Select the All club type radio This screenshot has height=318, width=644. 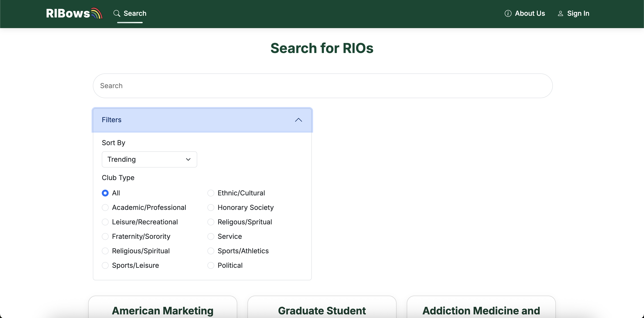pyautogui.click(x=105, y=193)
